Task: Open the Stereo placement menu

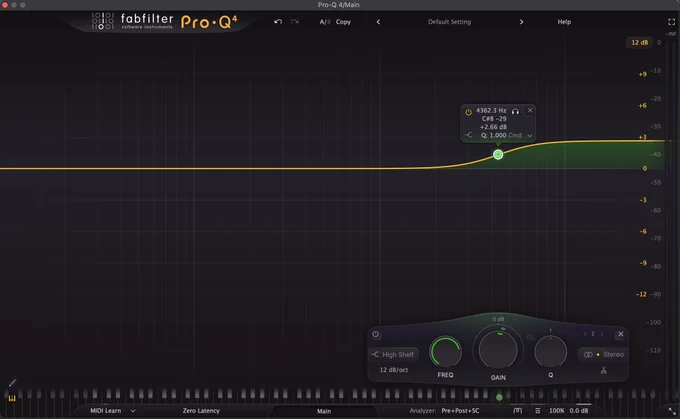Action: [604, 354]
